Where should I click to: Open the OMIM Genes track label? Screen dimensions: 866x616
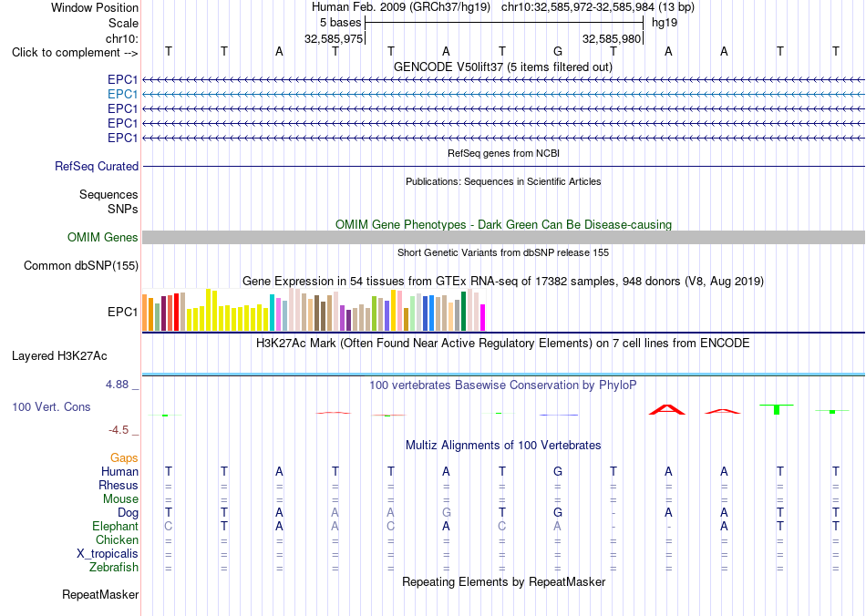pyautogui.click(x=103, y=237)
